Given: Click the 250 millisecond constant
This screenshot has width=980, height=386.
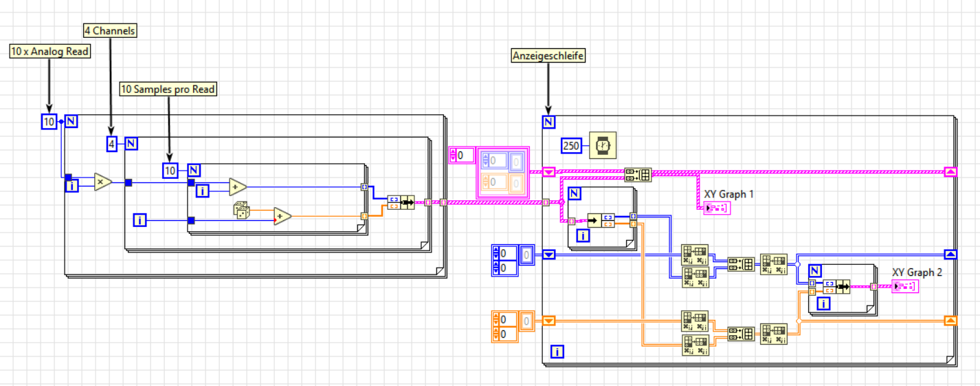Looking at the screenshot, I should 572,146.
